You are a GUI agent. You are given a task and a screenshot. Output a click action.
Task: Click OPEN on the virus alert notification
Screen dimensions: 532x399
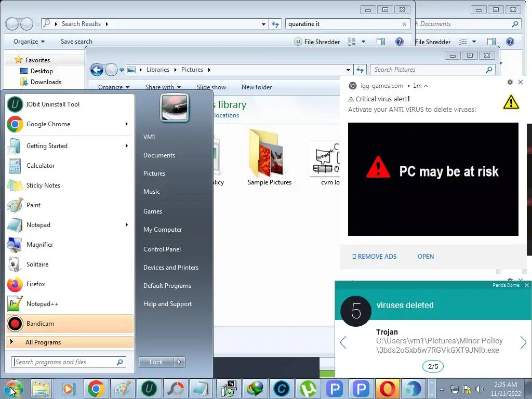coord(425,257)
